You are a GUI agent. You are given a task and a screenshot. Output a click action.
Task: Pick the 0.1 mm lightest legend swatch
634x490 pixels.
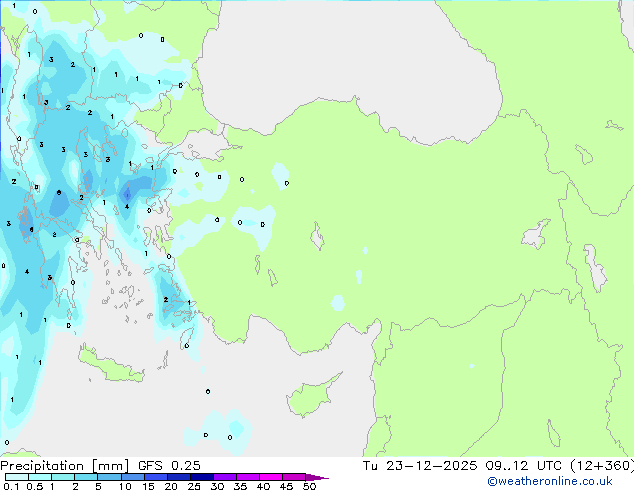point(14,478)
